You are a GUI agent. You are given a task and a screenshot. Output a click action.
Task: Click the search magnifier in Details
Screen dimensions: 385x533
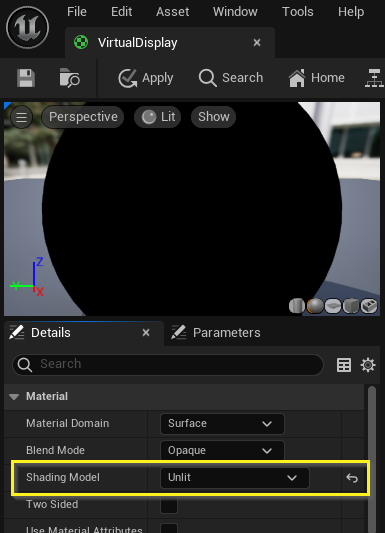(x=25, y=365)
